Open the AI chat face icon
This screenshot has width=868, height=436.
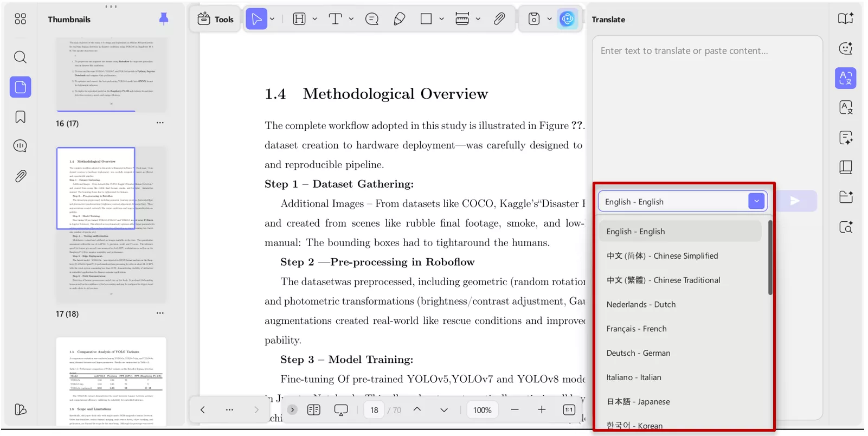[846, 48]
